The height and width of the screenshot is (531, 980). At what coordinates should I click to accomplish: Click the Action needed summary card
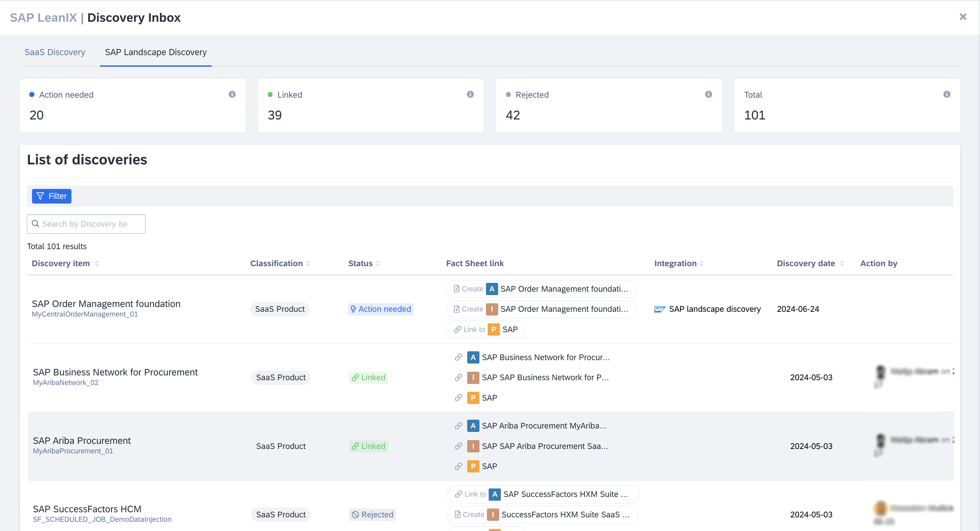(x=132, y=106)
